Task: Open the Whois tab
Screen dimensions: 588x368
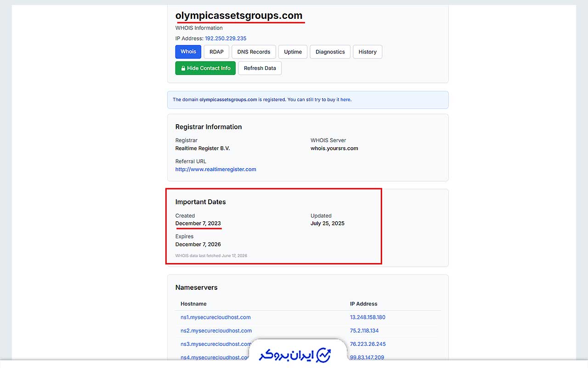Action: tap(188, 52)
